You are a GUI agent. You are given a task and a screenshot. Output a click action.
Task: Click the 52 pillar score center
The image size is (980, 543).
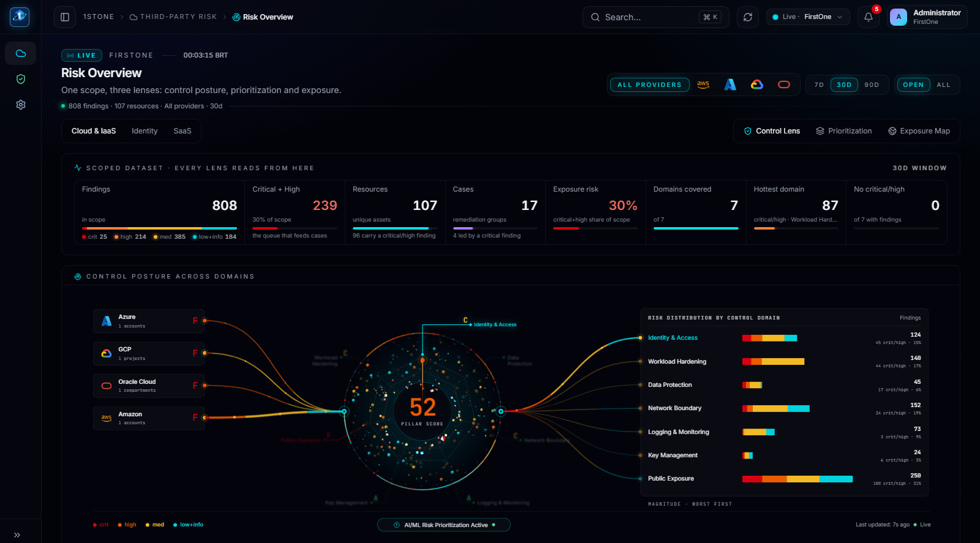coord(423,408)
